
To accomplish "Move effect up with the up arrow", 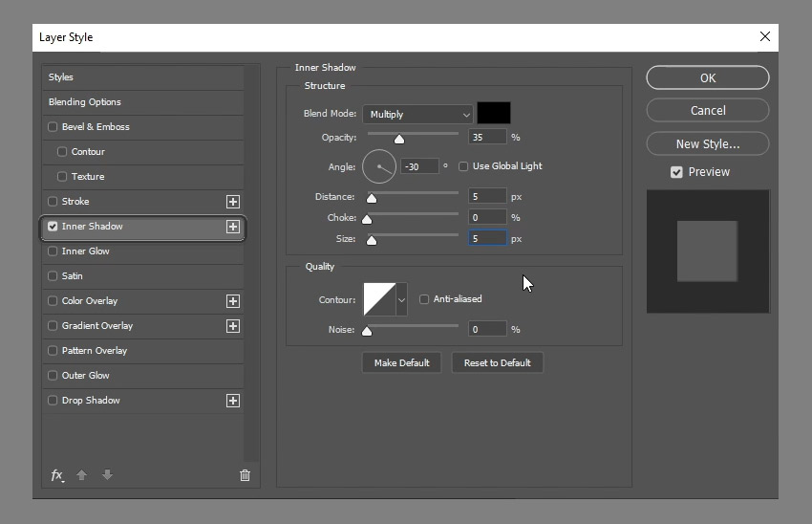I will (82, 475).
